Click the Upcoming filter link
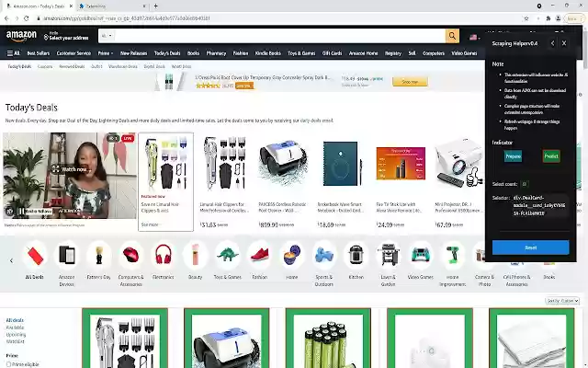Image resolution: width=588 pixels, height=368 pixels. coord(17,335)
